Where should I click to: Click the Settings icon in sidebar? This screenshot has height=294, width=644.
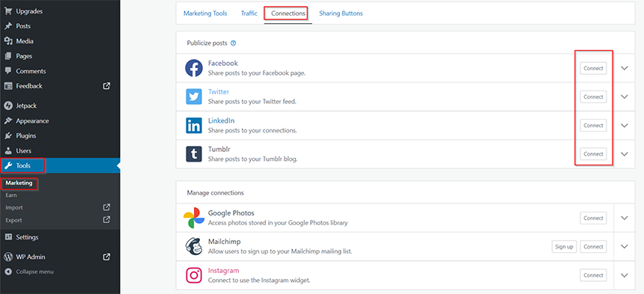click(7, 237)
